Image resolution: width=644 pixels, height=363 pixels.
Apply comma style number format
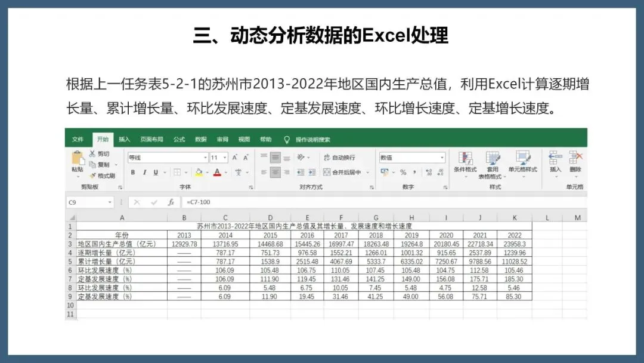[414, 173]
